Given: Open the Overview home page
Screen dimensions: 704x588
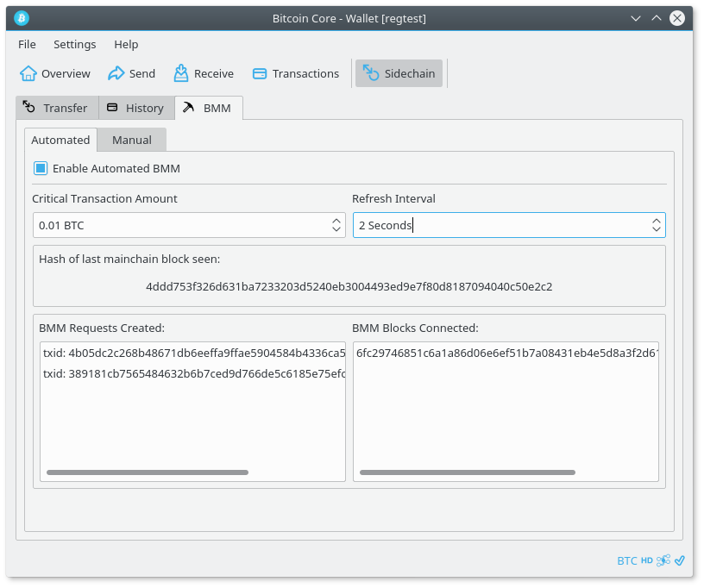Looking at the screenshot, I should [x=54, y=73].
